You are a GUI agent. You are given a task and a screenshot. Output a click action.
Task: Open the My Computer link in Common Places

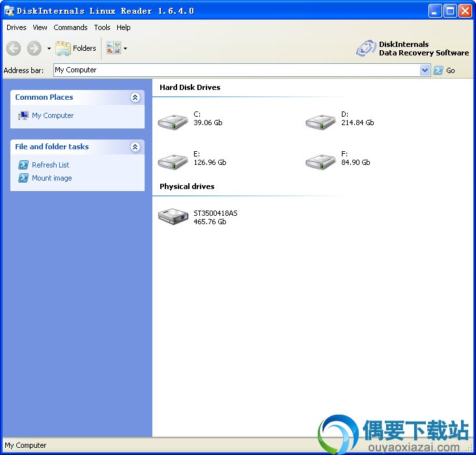[x=53, y=115]
